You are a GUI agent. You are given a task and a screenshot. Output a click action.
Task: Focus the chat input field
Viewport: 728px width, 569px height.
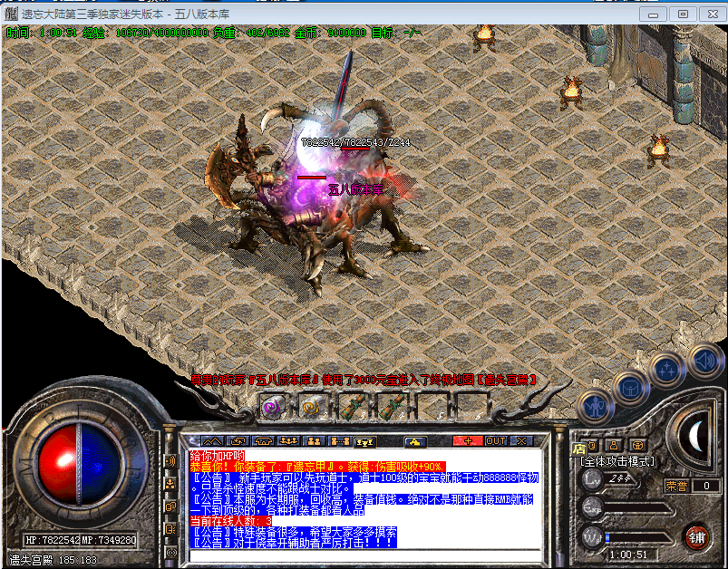[365, 555]
